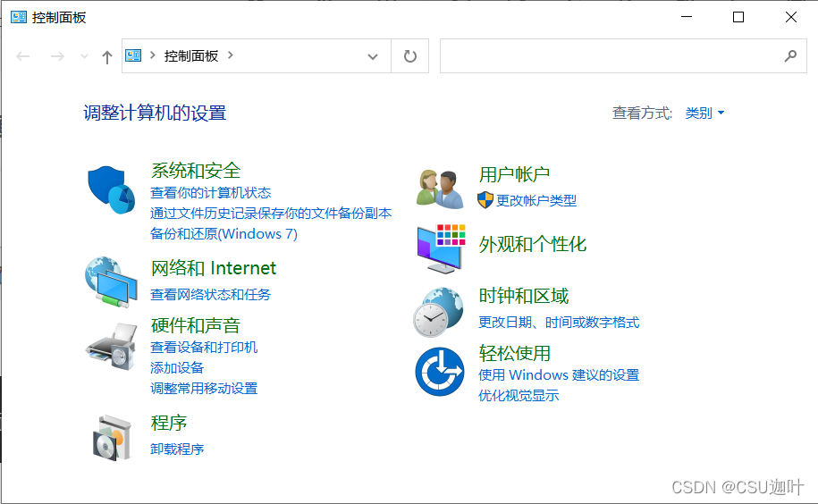
Task: Click the 更改帐户类型 link
Action: click(536, 200)
